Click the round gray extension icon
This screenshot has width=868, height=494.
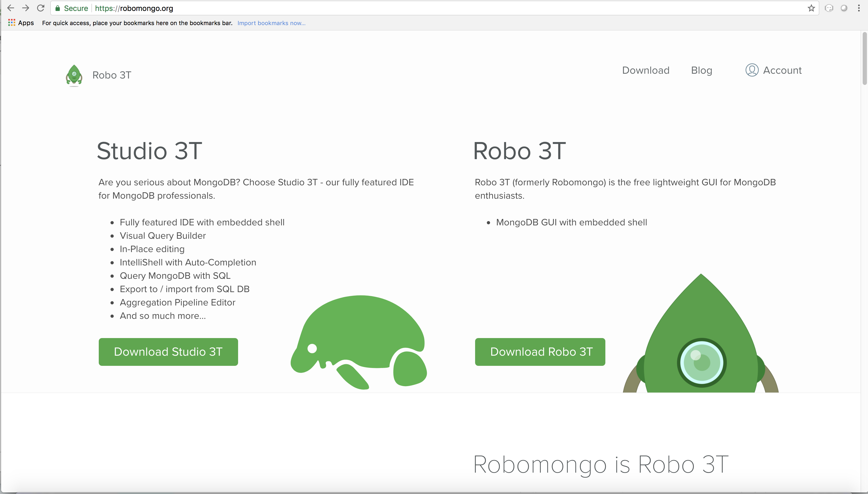(x=844, y=8)
